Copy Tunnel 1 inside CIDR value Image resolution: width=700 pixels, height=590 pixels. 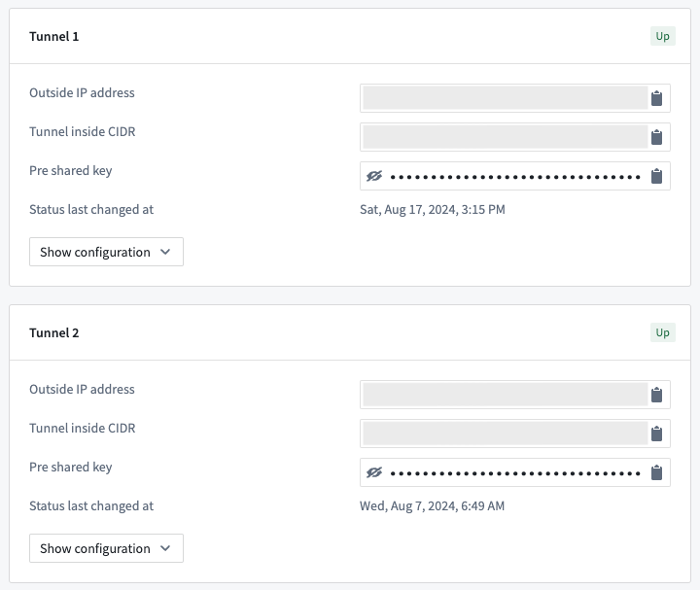(657, 137)
